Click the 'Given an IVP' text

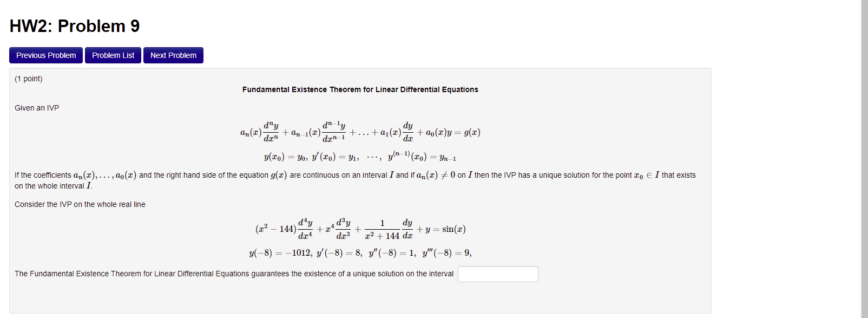pyautogui.click(x=36, y=108)
